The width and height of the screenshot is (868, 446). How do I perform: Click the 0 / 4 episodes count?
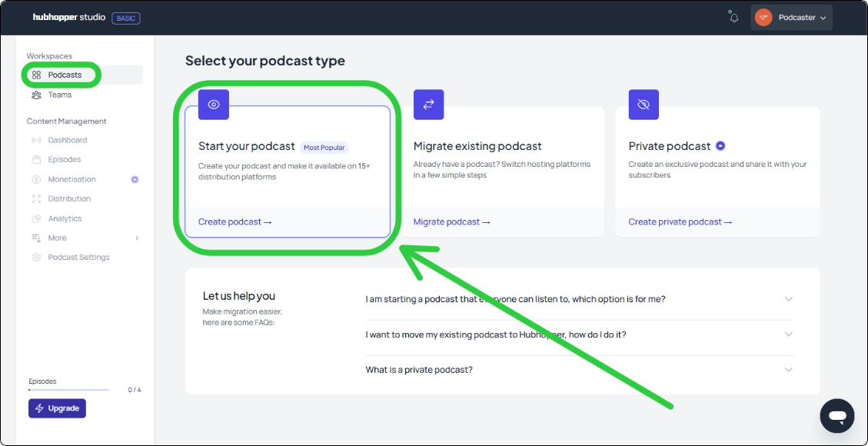click(x=135, y=390)
